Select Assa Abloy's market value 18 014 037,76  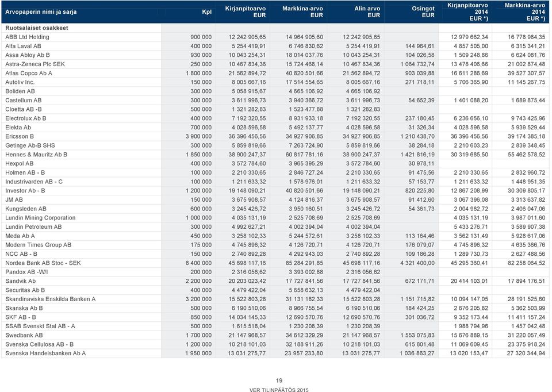(304, 55)
